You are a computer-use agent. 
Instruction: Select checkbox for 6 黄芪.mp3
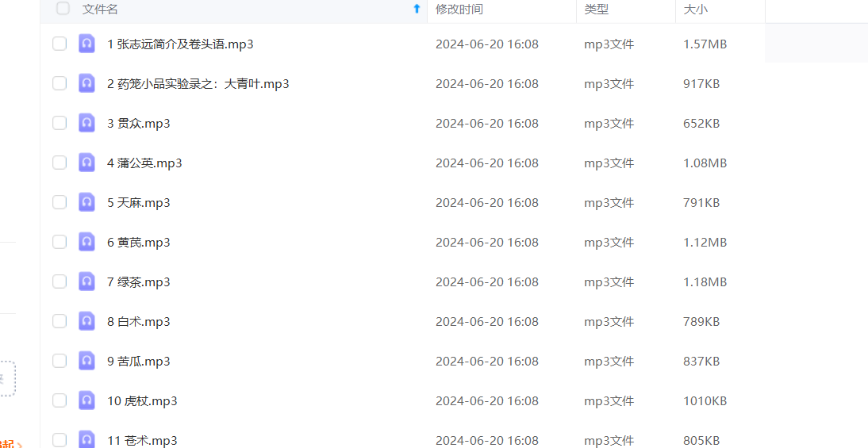(60, 242)
